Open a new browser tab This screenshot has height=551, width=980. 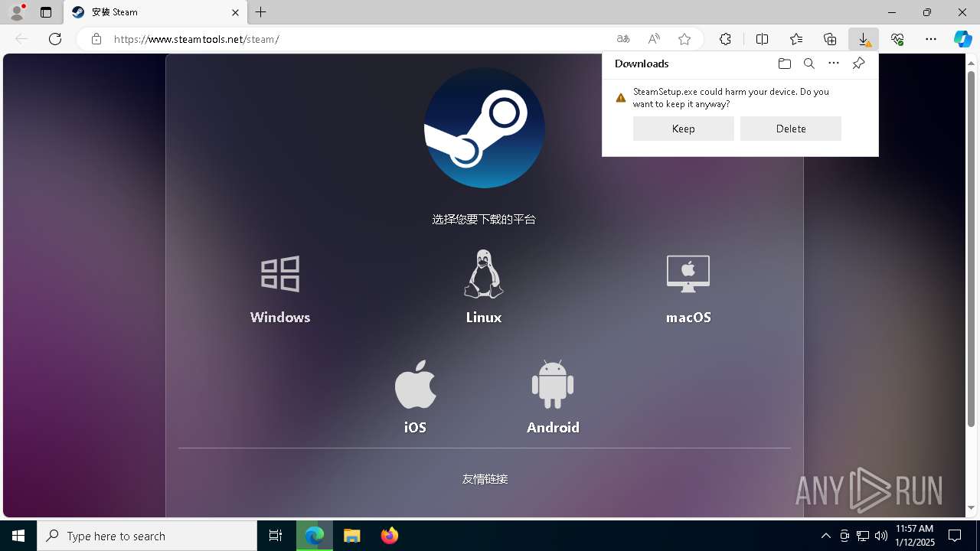(x=261, y=12)
